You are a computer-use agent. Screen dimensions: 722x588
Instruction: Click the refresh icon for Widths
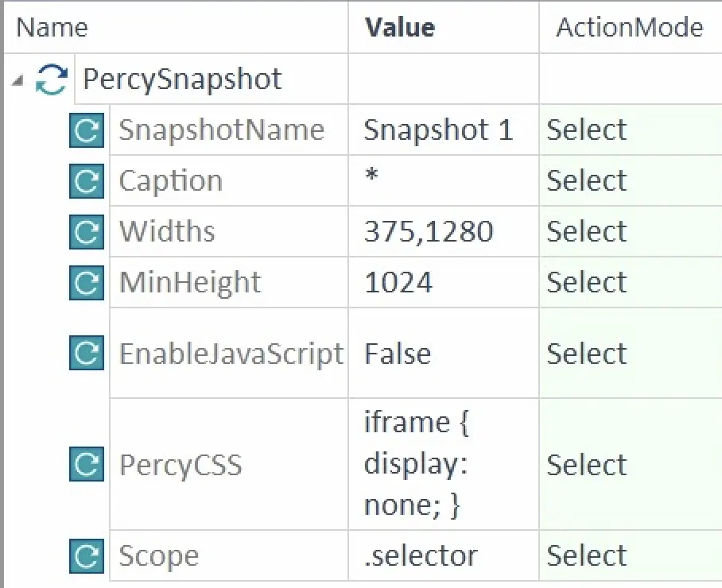coord(85,231)
